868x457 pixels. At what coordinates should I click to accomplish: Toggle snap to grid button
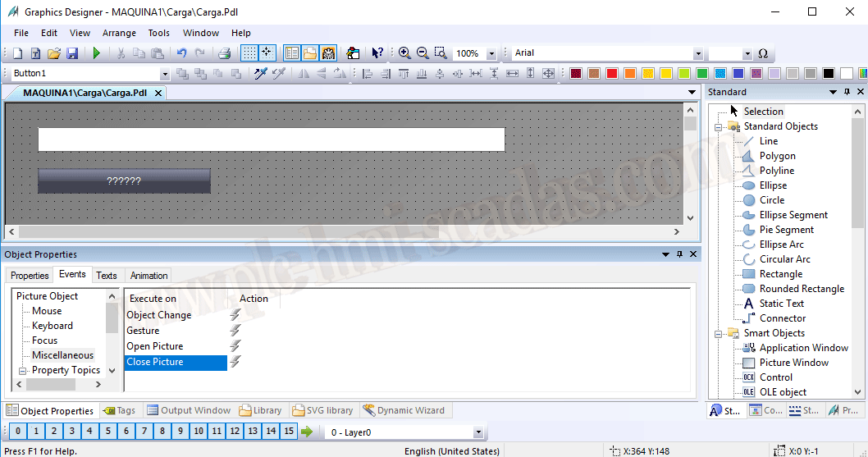(x=267, y=53)
